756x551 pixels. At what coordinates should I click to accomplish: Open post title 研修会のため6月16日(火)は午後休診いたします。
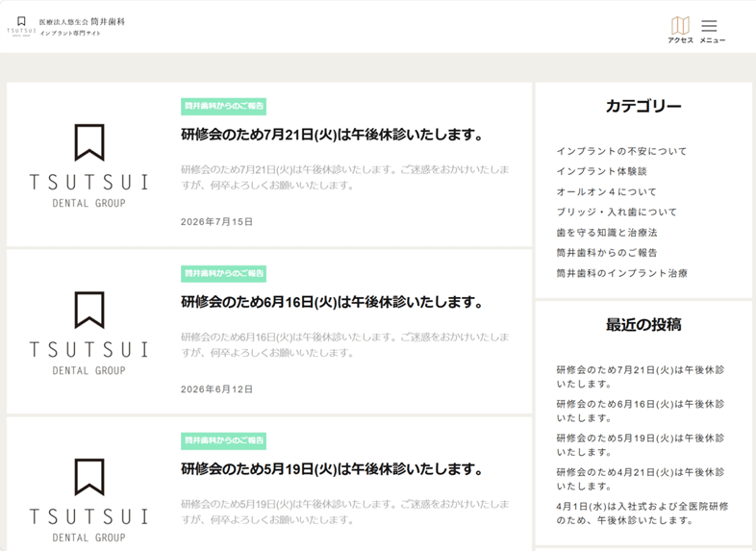pyautogui.click(x=332, y=302)
